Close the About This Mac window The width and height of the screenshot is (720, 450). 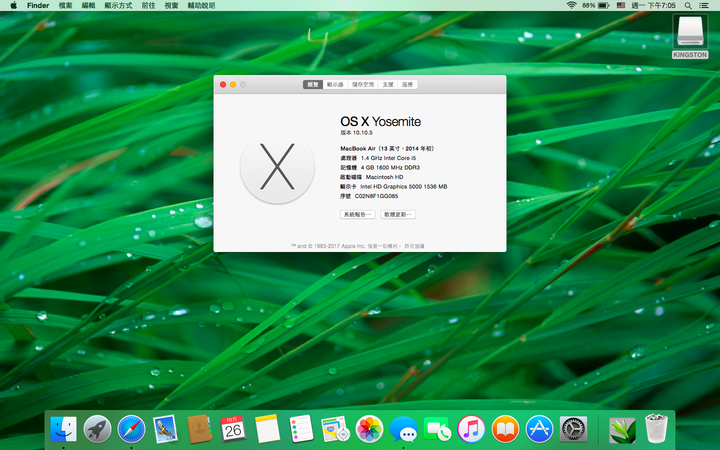tap(223, 84)
